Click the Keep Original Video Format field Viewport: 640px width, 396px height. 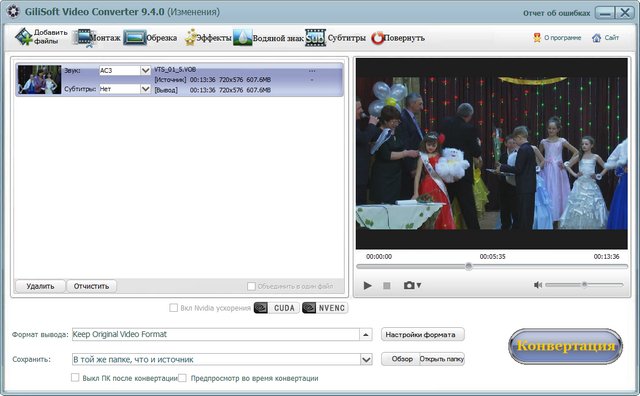216,334
